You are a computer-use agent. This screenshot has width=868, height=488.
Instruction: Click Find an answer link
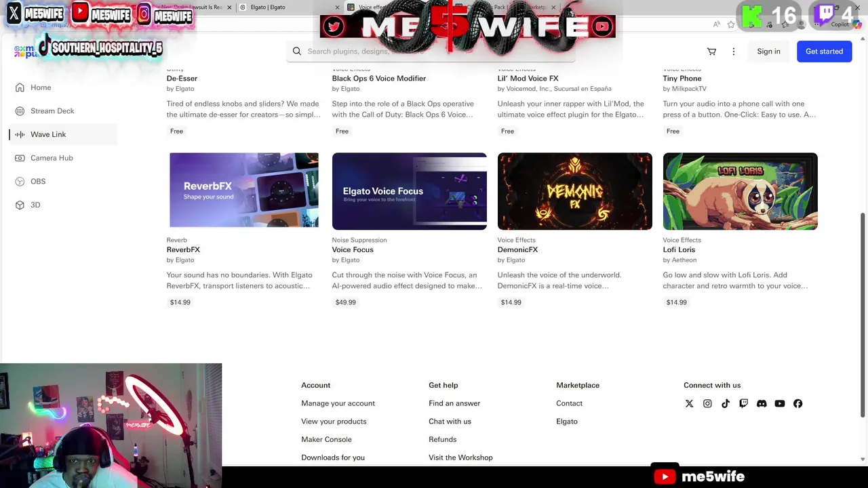pos(454,403)
